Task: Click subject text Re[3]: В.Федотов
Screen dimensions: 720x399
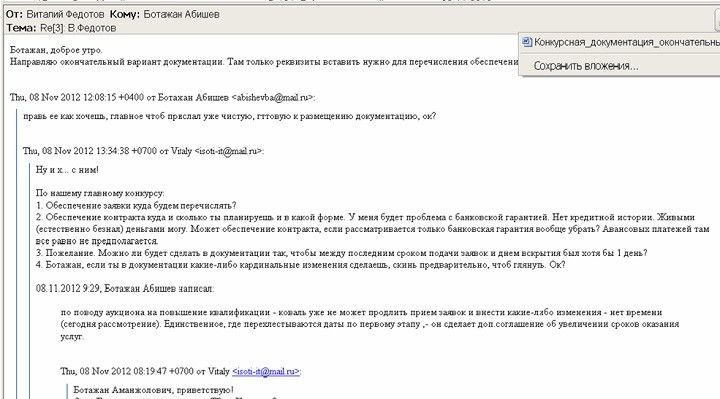Action: click(x=78, y=28)
